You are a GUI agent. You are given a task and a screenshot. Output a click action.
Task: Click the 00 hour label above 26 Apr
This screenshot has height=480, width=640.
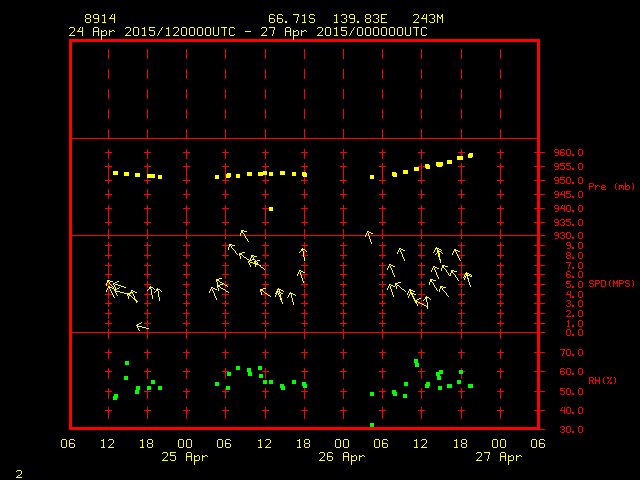(x=342, y=444)
